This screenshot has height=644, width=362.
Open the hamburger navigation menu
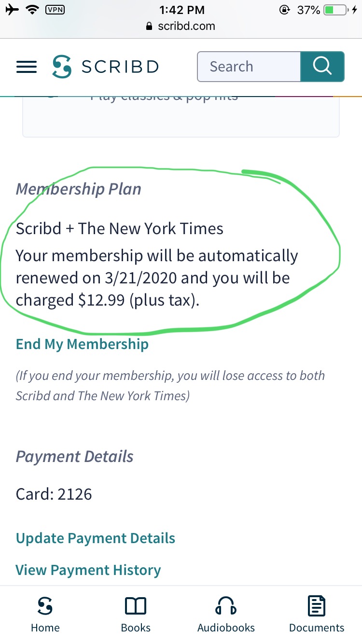click(x=27, y=67)
